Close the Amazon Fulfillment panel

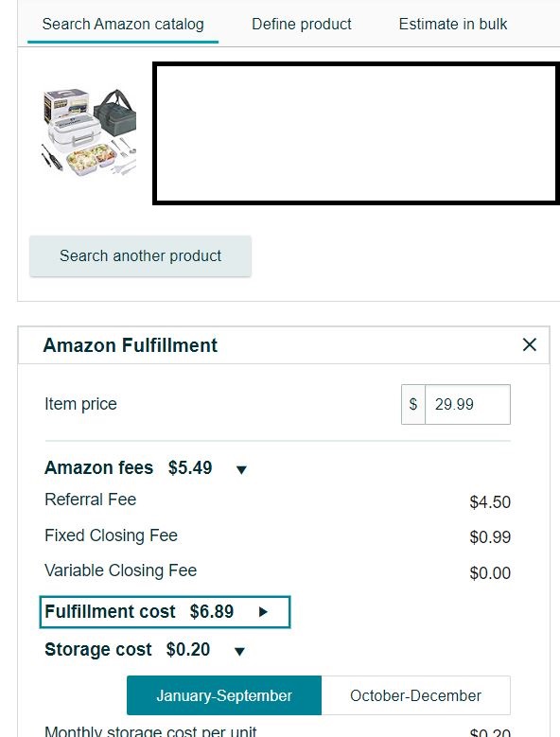point(530,344)
